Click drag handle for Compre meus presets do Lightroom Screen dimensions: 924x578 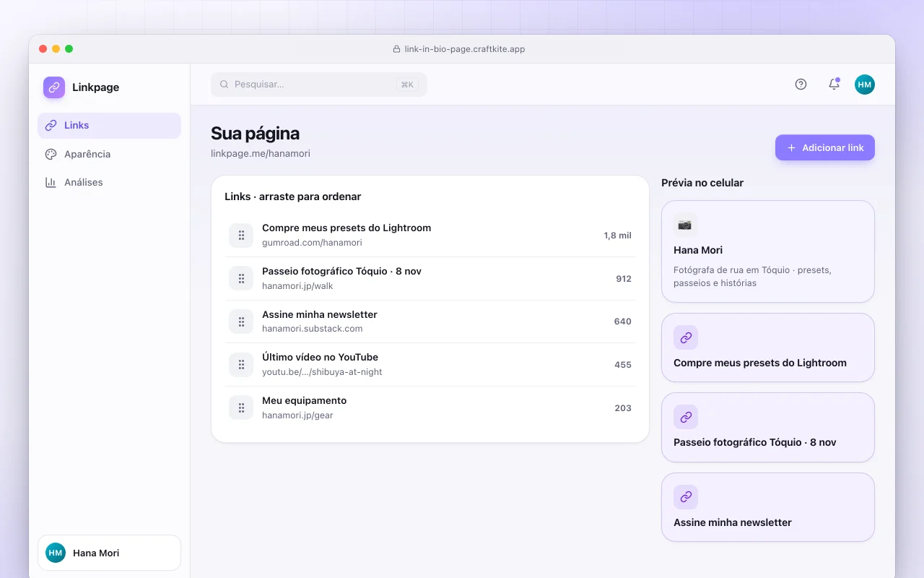pos(241,236)
